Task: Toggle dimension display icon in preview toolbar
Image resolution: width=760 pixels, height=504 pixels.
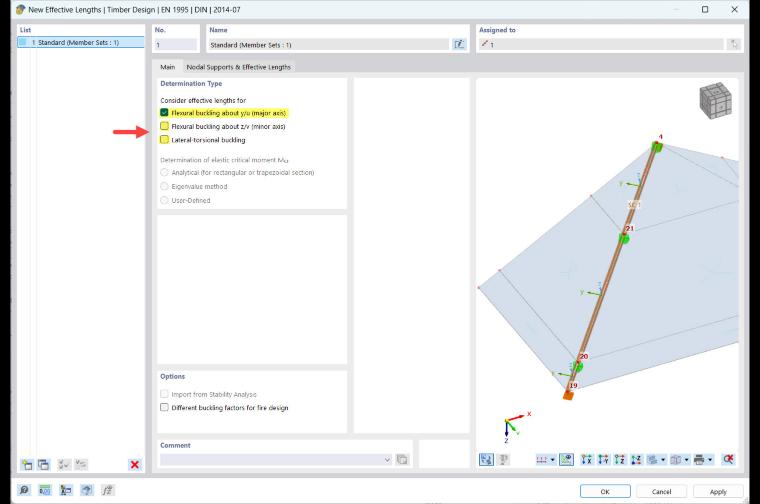Action: 541,459
